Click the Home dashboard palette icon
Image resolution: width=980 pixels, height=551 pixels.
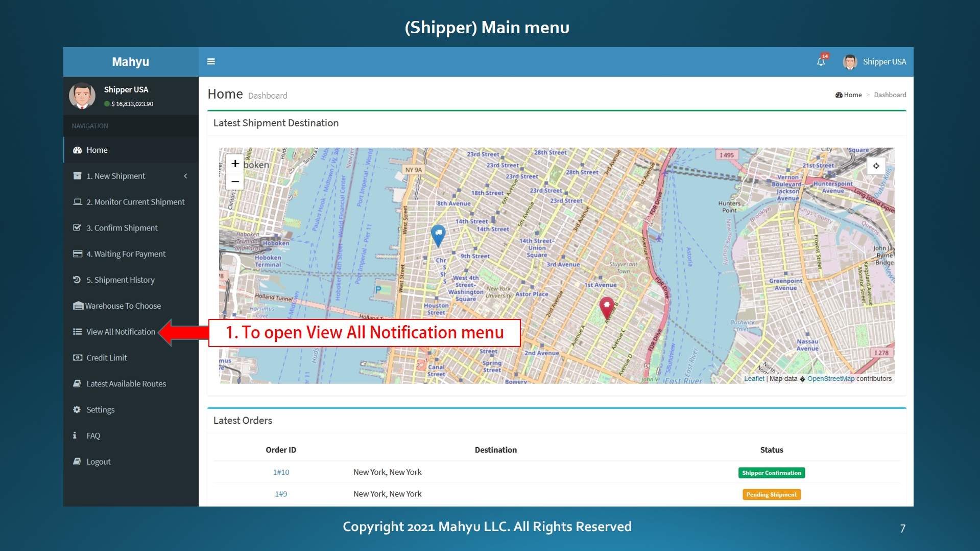point(77,150)
